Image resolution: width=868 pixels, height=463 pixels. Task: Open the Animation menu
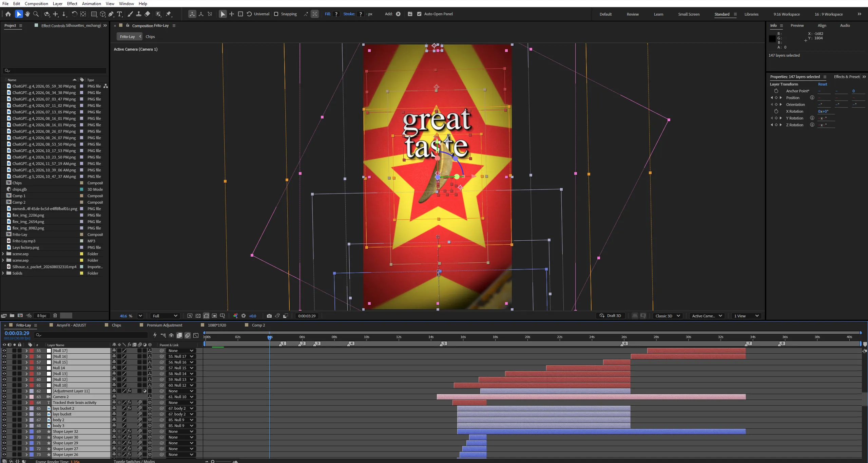pyautogui.click(x=91, y=3)
